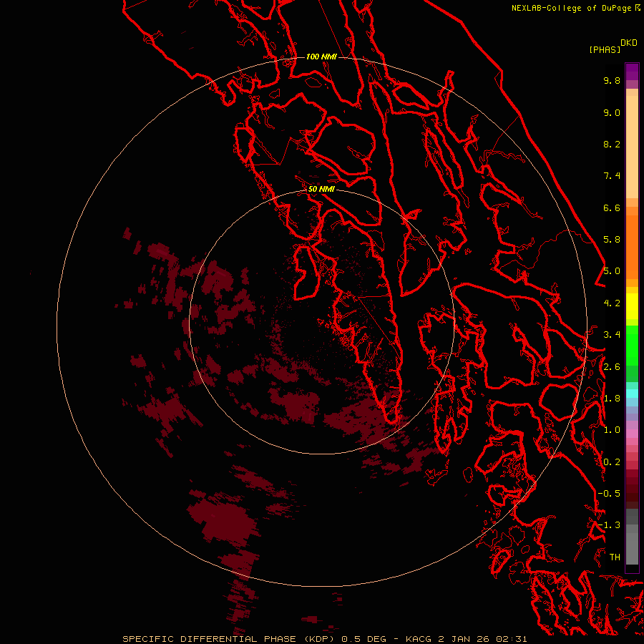Click the TH threshold label on scale
This screenshot has height=644, width=644.
point(615,557)
